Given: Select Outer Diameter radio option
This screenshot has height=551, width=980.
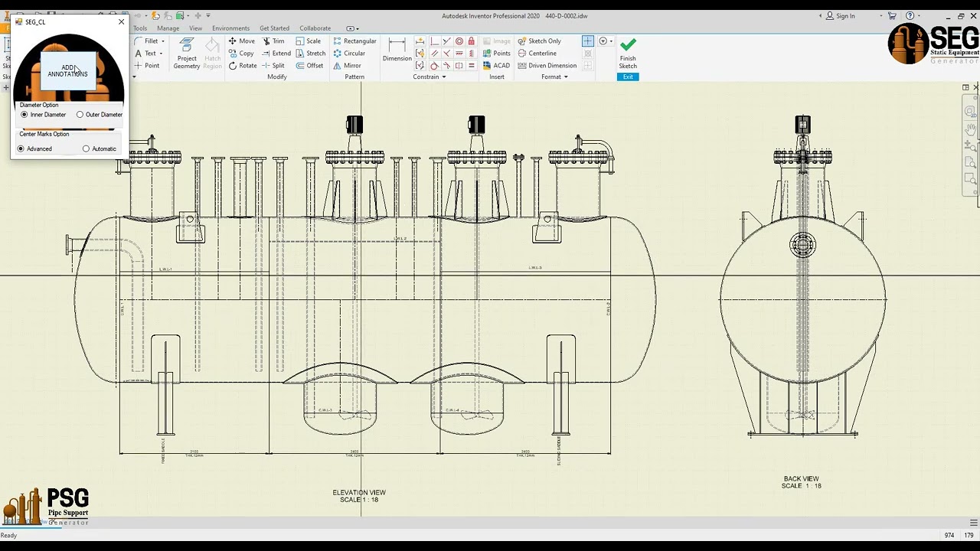Looking at the screenshot, I should 100,115.
